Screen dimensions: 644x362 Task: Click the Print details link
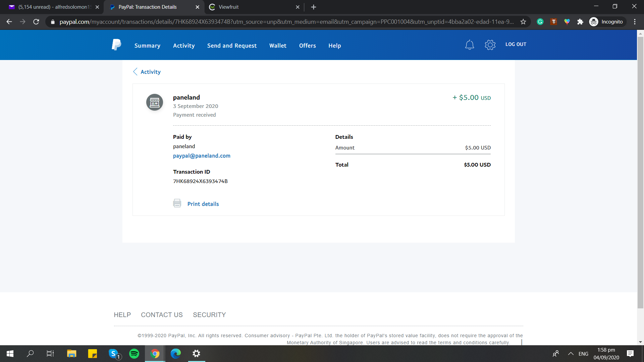tap(203, 204)
